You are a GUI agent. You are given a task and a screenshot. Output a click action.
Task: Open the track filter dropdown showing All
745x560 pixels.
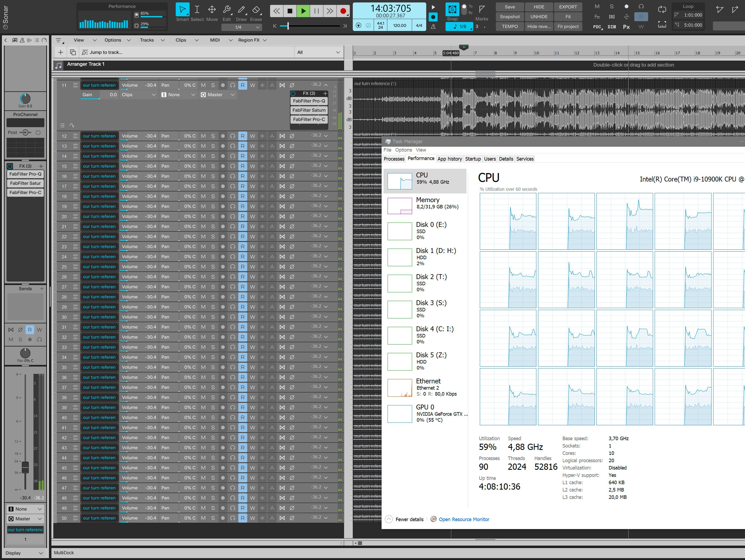click(x=319, y=52)
